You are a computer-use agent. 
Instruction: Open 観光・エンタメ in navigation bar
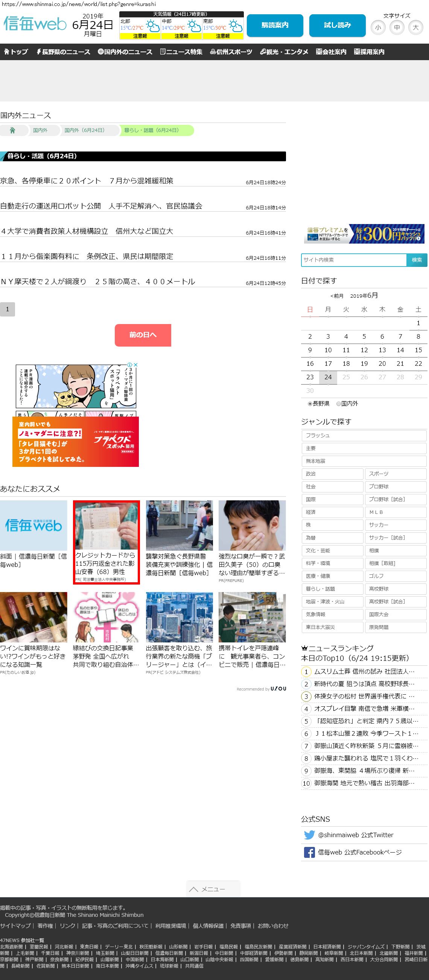[284, 52]
